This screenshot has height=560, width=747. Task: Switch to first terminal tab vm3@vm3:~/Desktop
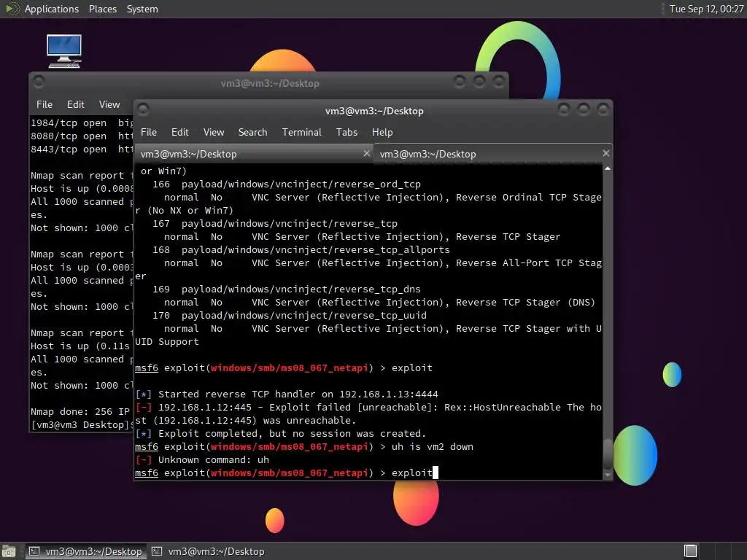click(x=253, y=154)
